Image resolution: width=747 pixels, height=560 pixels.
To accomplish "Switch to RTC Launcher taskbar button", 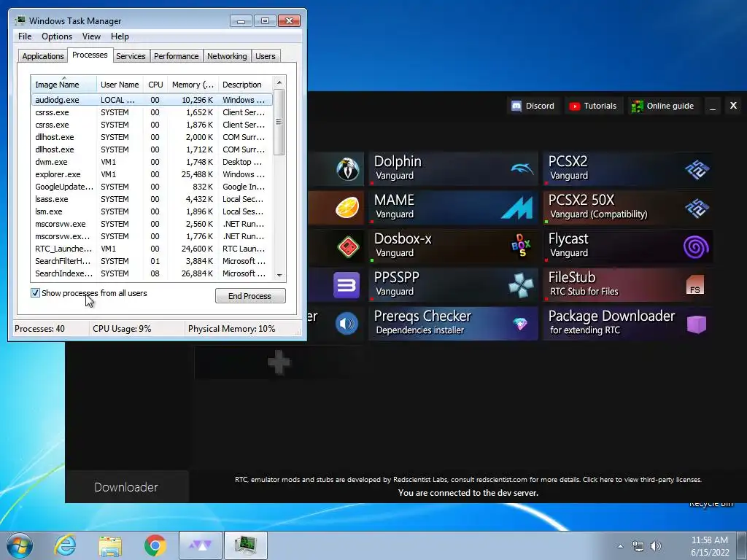I will 201,545.
